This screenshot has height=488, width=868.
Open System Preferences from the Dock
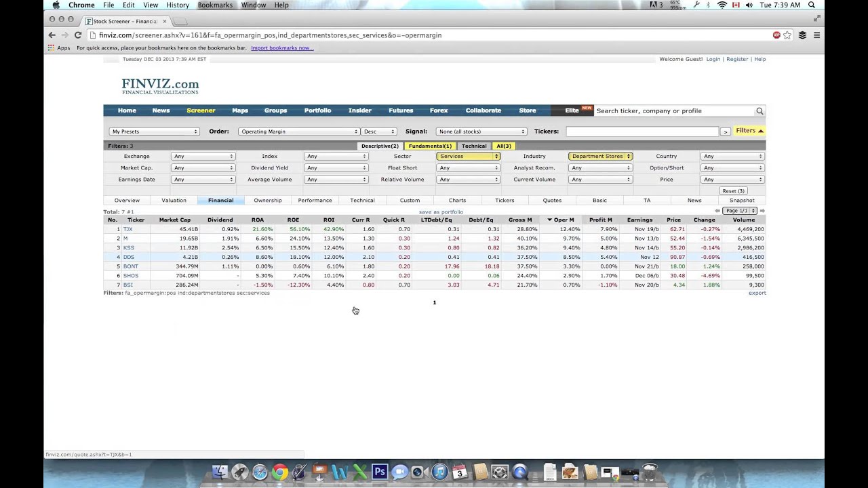[x=500, y=472]
